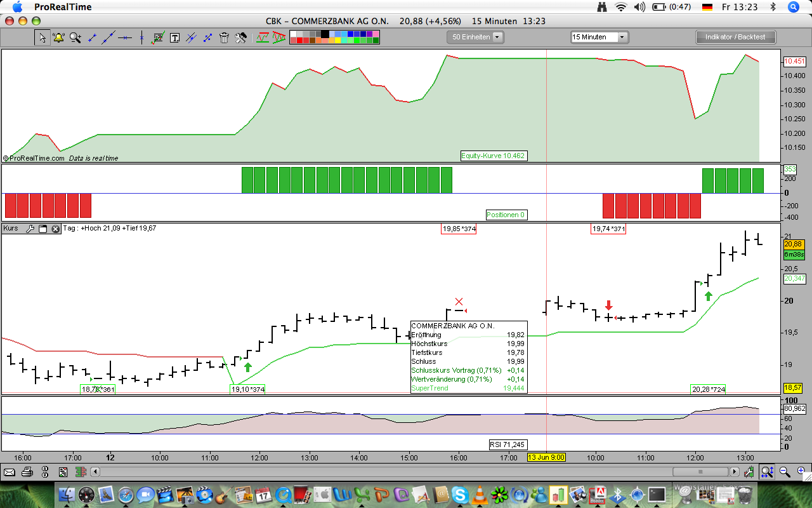Click the candlestick wrench icon at bottom right
812x508 pixels.
coord(750,472)
